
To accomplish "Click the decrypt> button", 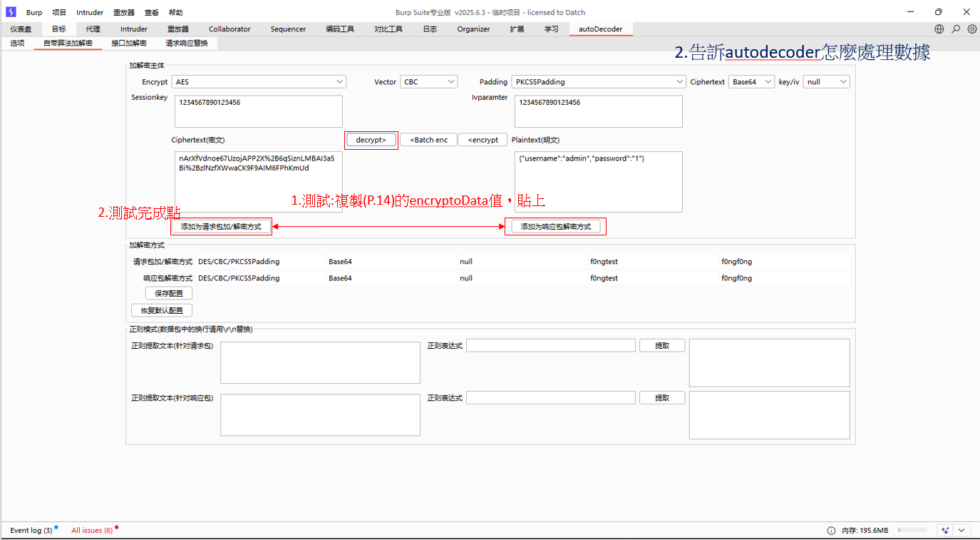I will click(371, 140).
